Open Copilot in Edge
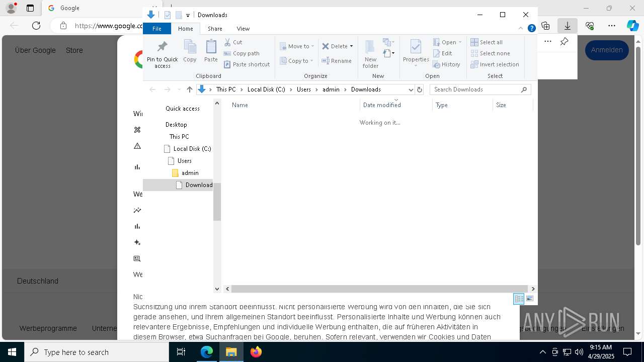644x362 pixels. [632, 26]
